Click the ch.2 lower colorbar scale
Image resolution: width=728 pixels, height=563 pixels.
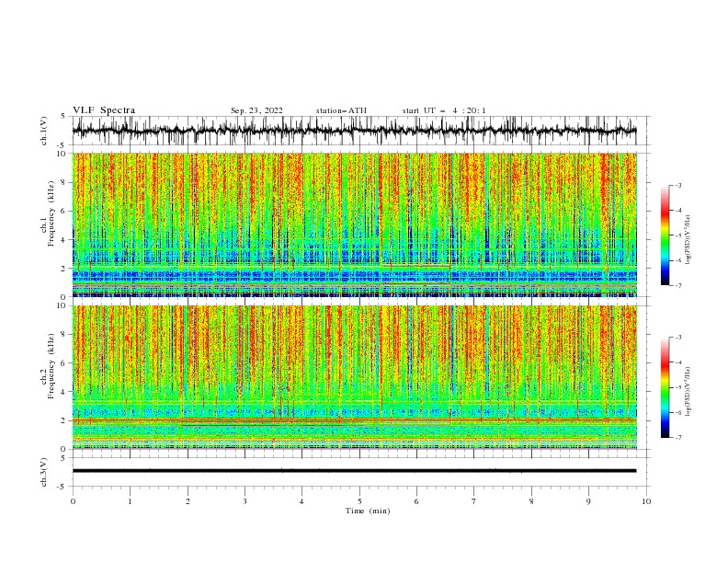(x=665, y=387)
